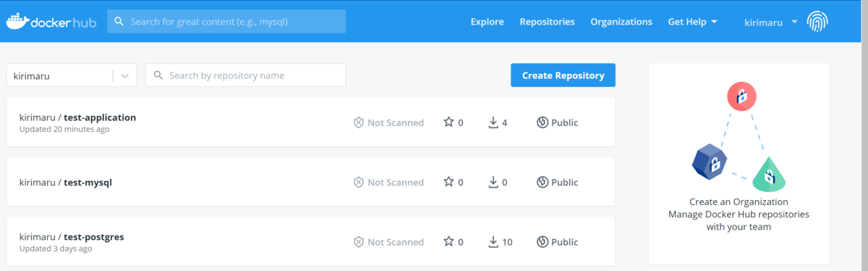Click download count 10 for test-postgres
This screenshot has height=271, width=868.
(507, 242)
